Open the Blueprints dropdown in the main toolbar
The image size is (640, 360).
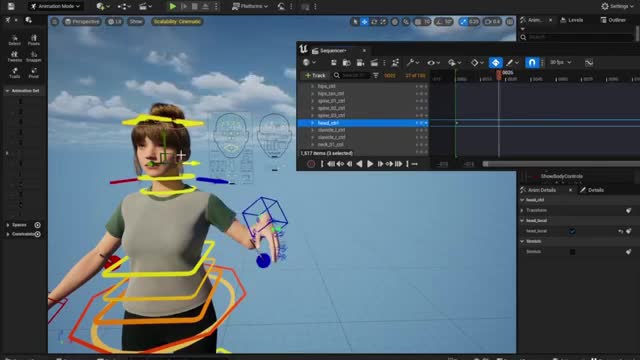124,6
